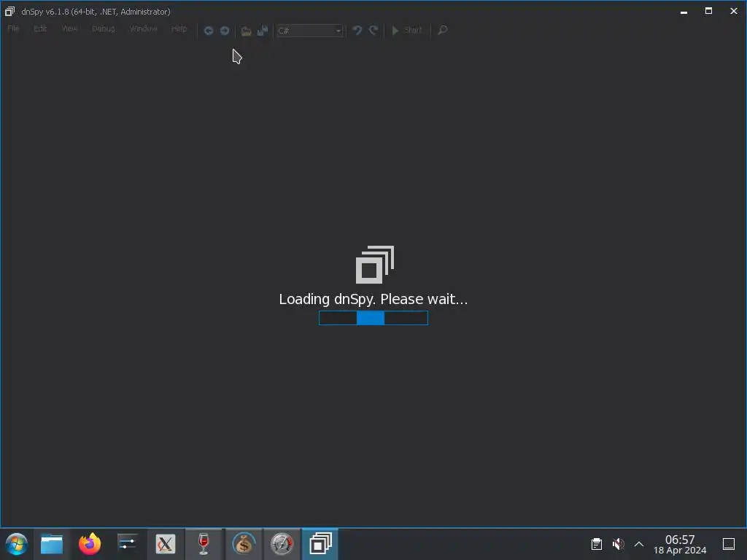747x560 pixels.
Task: Click the money bag taskbar icon
Action: point(244,544)
